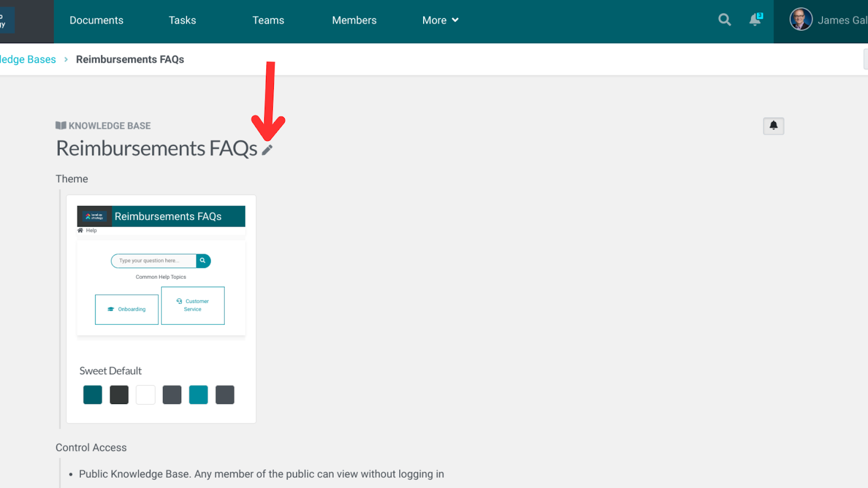Click the pencil icon beside Reimbursements FAQs title
The height and width of the screenshot is (488, 868).
[267, 150]
